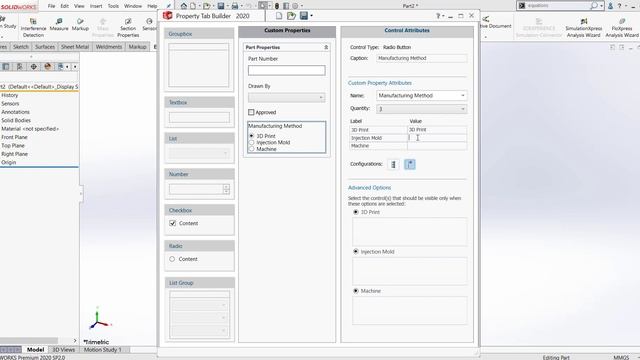Click Interference Detection tool in SolidWorks ribbon
The image size is (640, 360).
(x=33, y=27)
